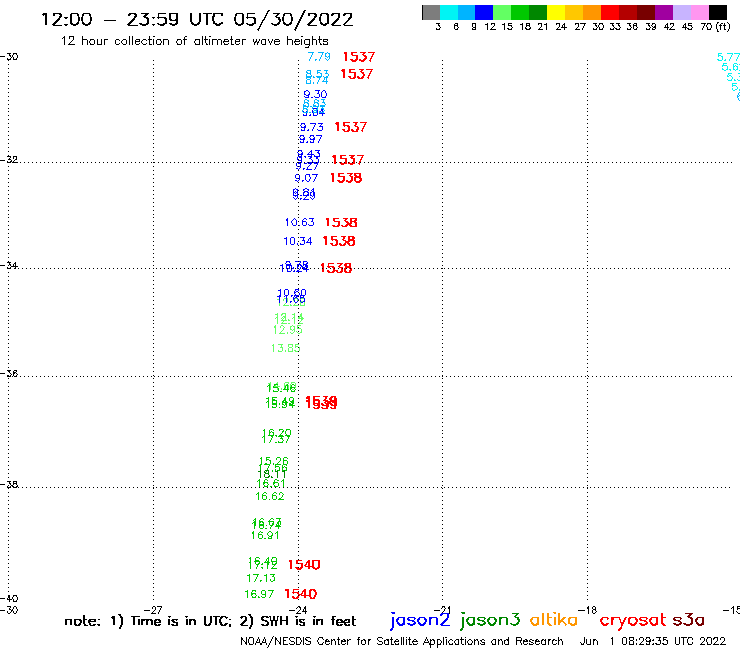740x650 pixels.
Task: Click the blue 'jason2' satellite legend name
Action: coord(420,620)
